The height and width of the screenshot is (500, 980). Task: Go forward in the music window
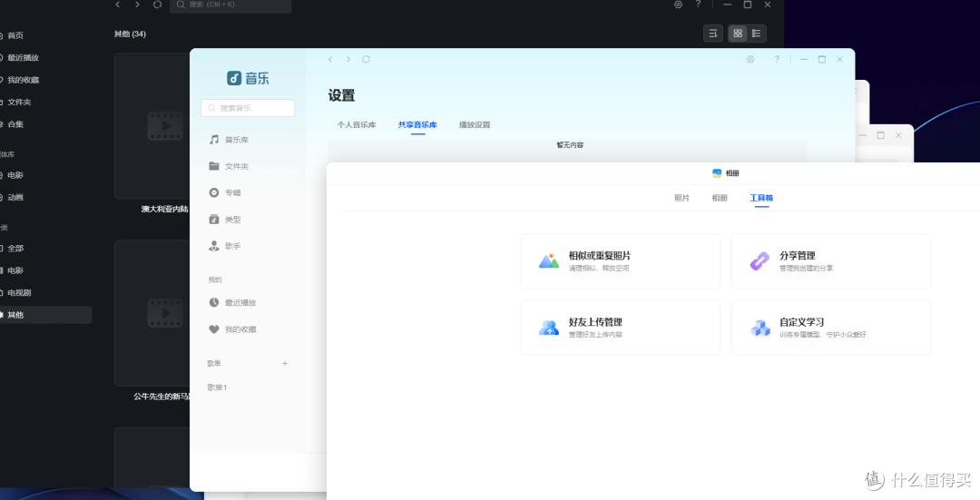348,59
